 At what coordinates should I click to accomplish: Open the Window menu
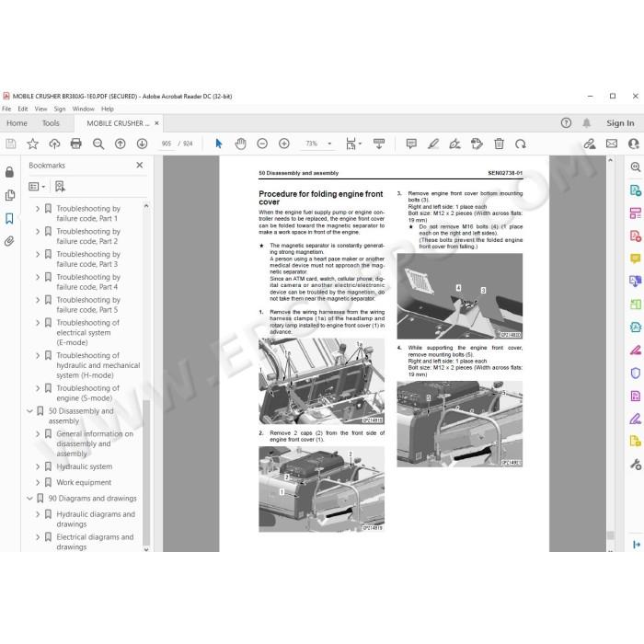(x=84, y=109)
